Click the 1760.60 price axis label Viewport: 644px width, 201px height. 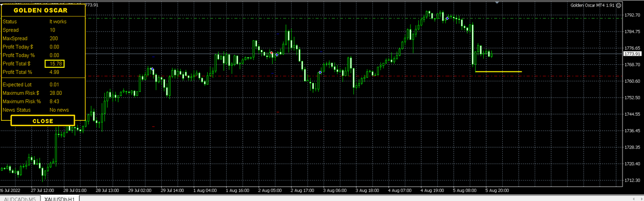click(633, 81)
